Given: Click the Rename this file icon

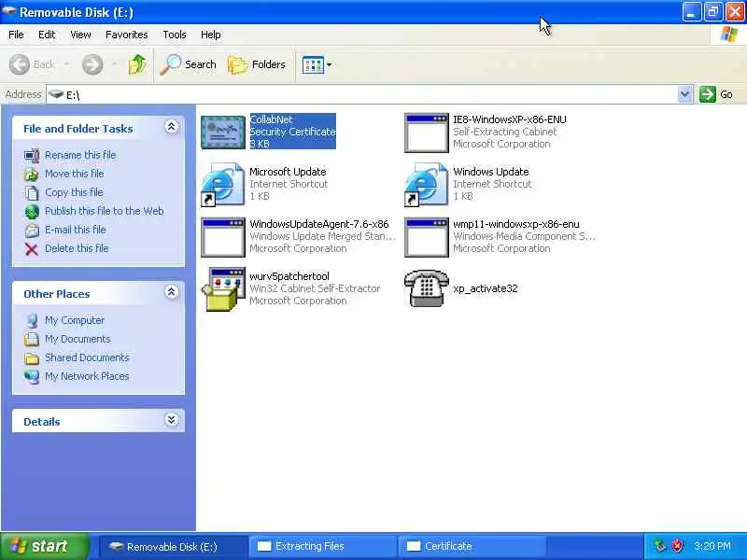Looking at the screenshot, I should coord(32,155).
